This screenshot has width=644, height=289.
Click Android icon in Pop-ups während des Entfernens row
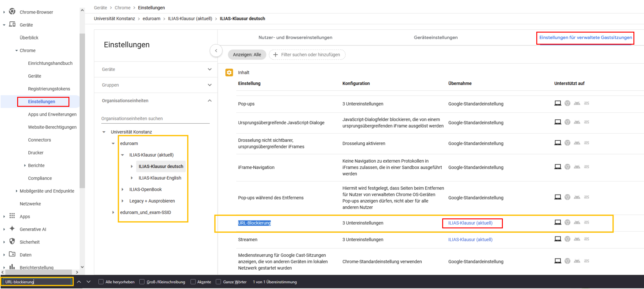[x=577, y=197]
